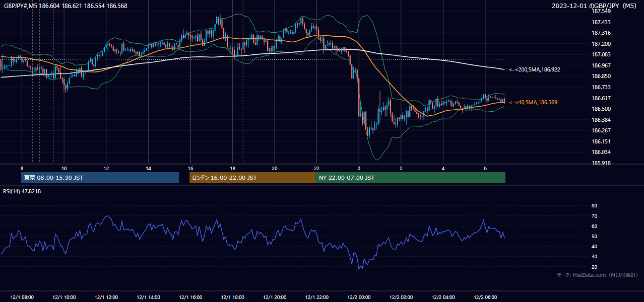The width and height of the screenshot is (644, 302).
Task: Click price axis label 186.850
Action: (601, 76)
